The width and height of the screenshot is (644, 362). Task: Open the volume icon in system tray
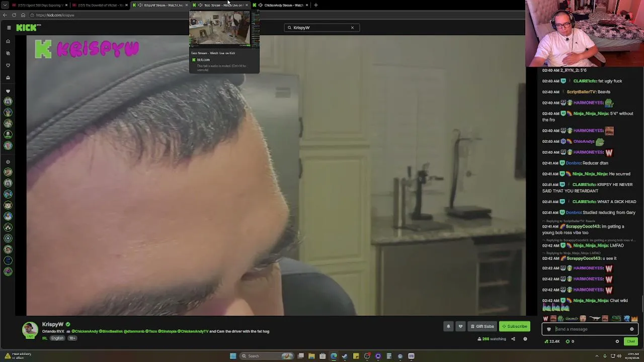[619, 356]
